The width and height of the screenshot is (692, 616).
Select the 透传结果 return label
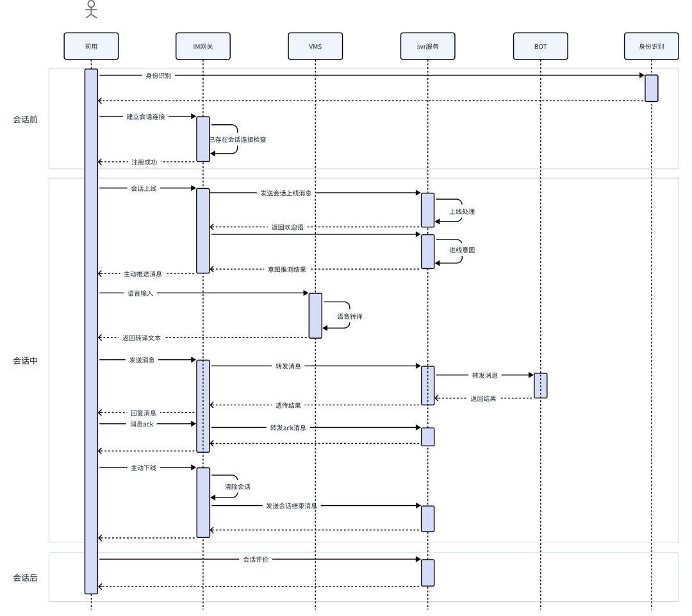pyautogui.click(x=288, y=405)
